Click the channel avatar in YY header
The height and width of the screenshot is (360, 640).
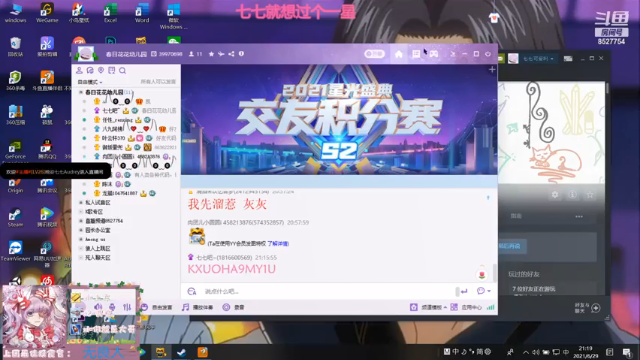pyautogui.click(x=86, y=54)
